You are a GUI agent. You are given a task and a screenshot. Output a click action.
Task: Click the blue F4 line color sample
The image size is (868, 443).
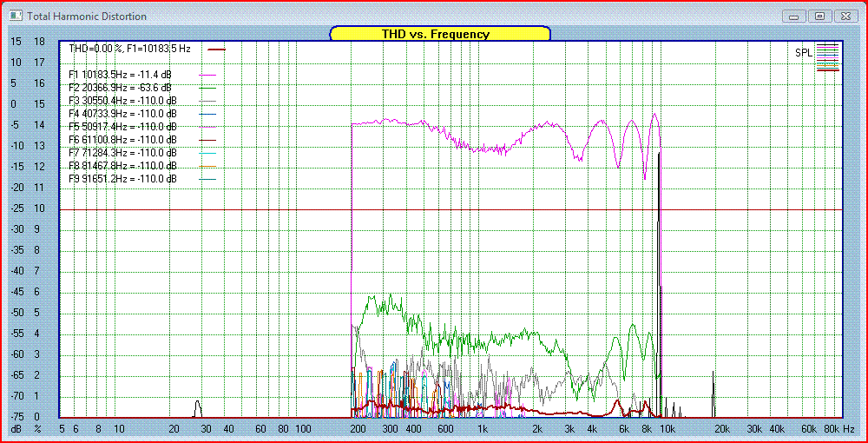click(207, 114)
